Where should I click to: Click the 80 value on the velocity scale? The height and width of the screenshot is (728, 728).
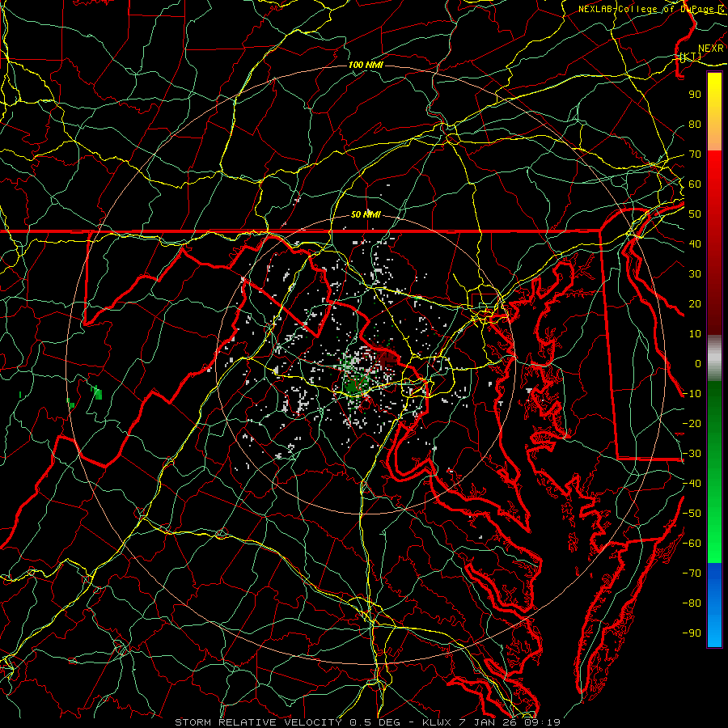coord(695,125)
